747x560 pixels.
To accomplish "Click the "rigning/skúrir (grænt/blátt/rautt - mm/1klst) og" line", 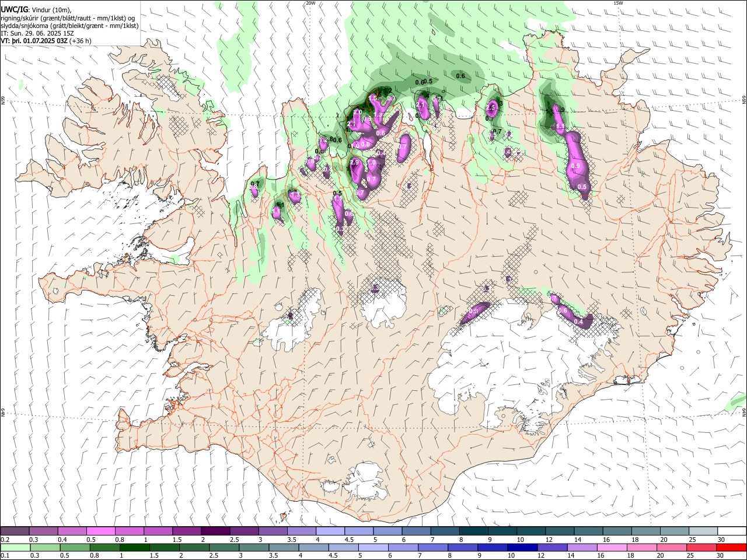I will [x=68, y=18].
